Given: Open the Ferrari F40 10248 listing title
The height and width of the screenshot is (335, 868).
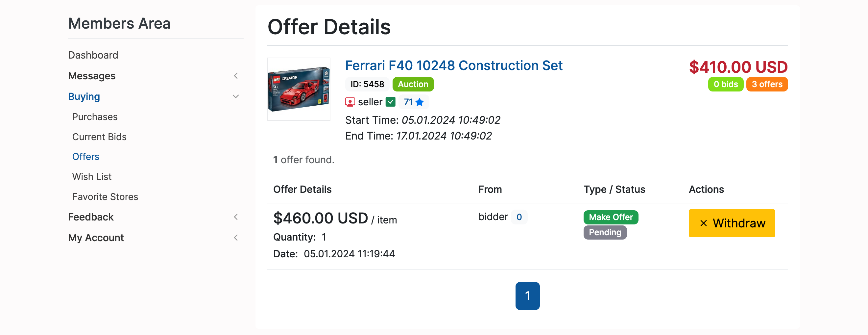Looking at the screenshot, I should [453, 65].
